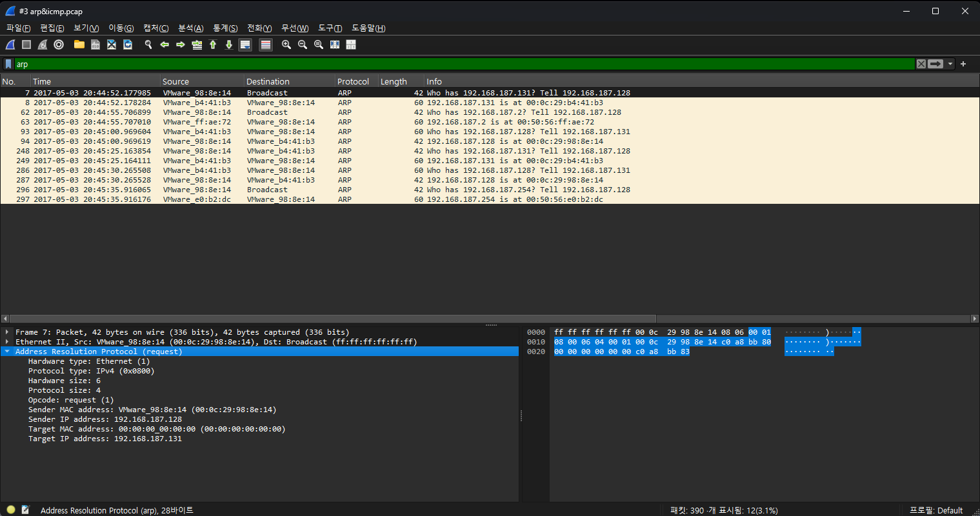Click the find packet magnifier icon

(x=148, y=45)
